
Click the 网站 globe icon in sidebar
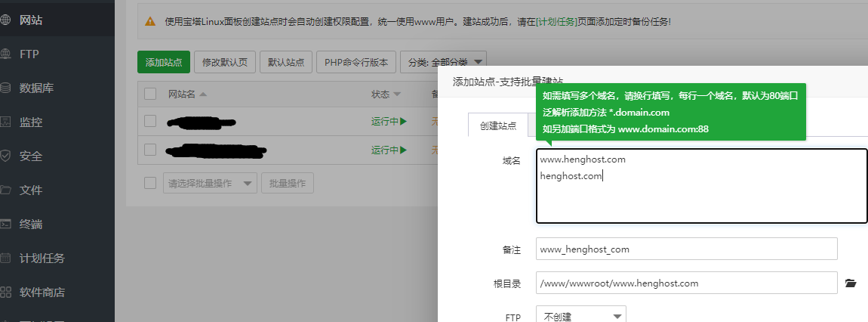coord(5,20)
